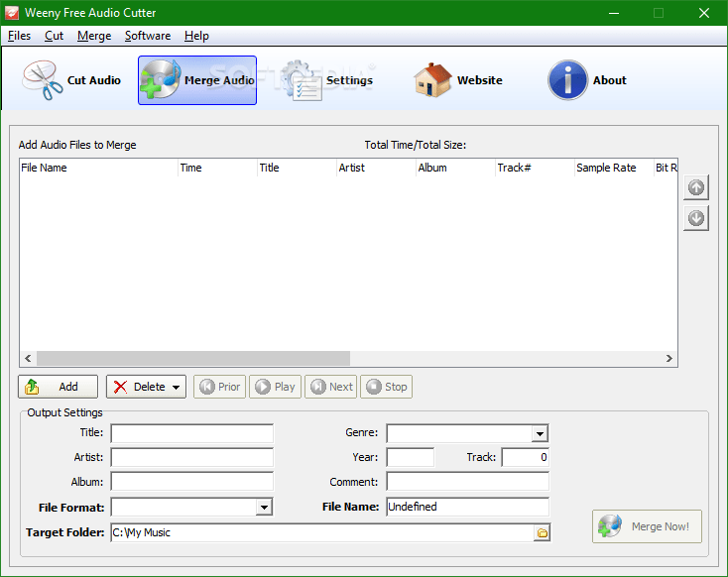Open the Files menu
Viewport: 728px width, 577px height.
click(x=19, y=36)
